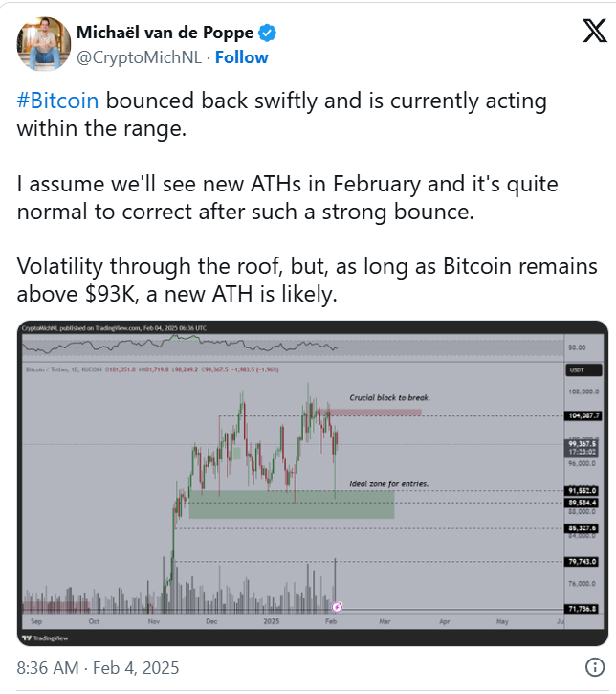Click the TradingView logo in chart footer
616x694 pixels.
pos(45,638)
